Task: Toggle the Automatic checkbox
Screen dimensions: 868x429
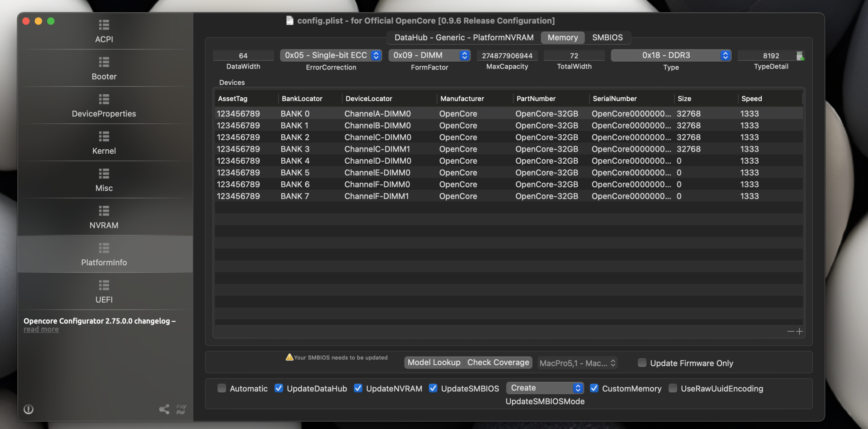Action: click(x=222, y=388)
